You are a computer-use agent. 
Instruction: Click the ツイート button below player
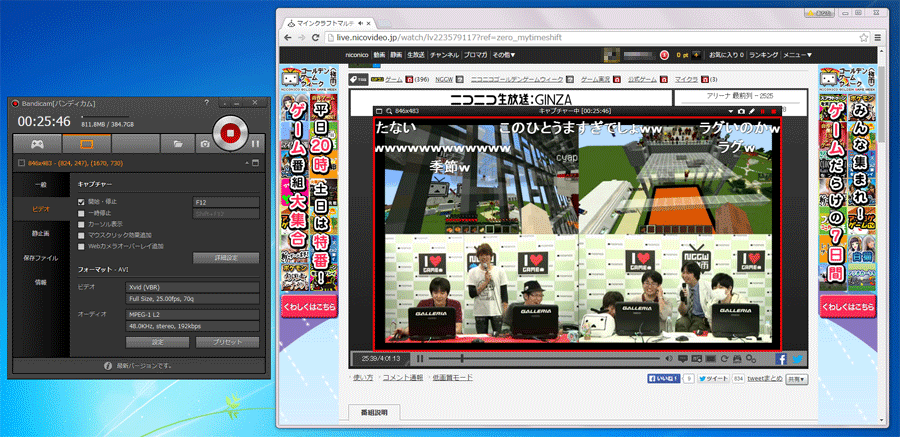tap(713, 379)
